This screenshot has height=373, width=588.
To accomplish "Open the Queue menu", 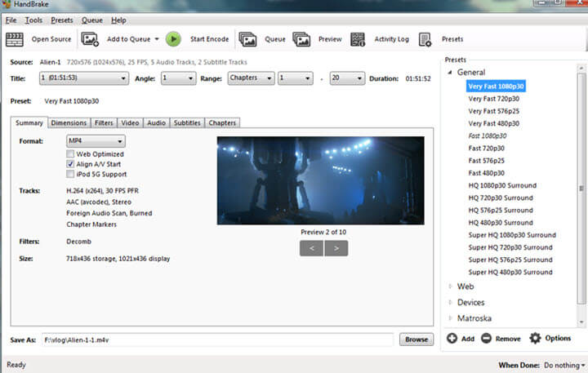I will (91, 20).
